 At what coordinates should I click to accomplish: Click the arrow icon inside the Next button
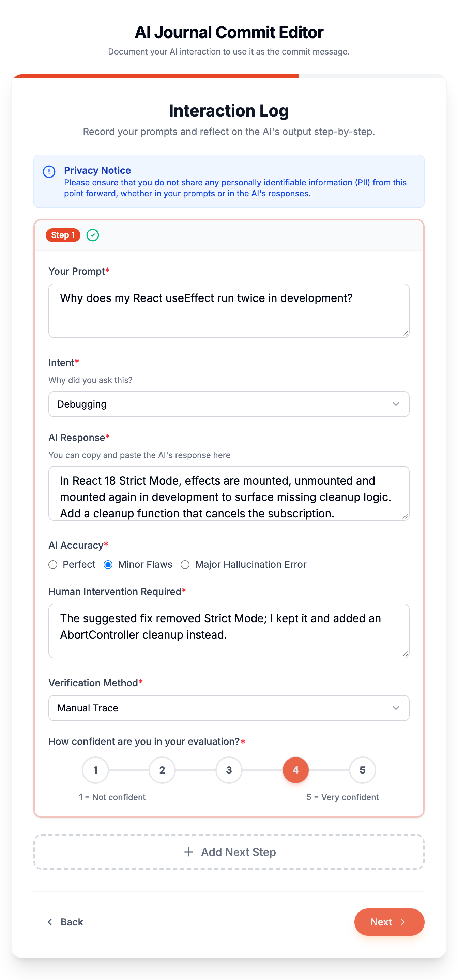[403, 922]
